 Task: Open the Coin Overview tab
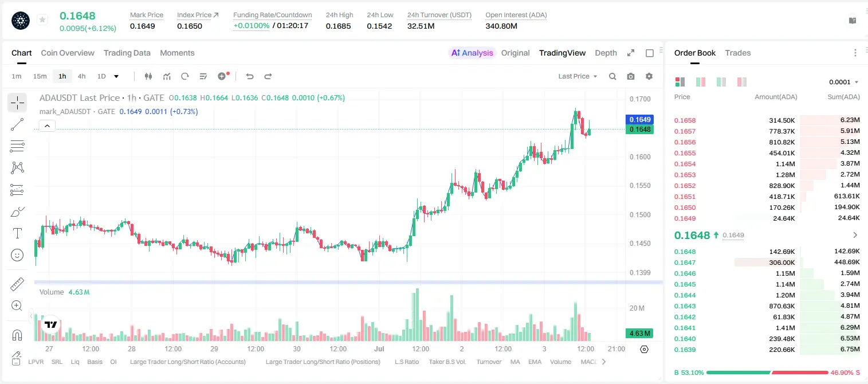[x=68, y=53]
